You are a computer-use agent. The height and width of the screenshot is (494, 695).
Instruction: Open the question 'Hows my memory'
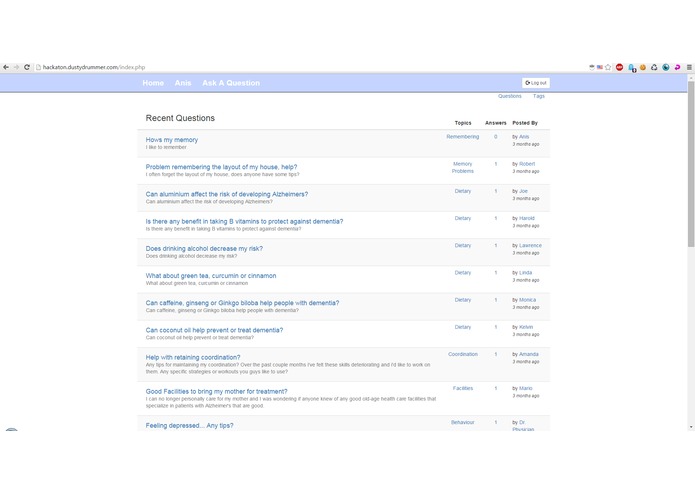(x=172, y=140)
